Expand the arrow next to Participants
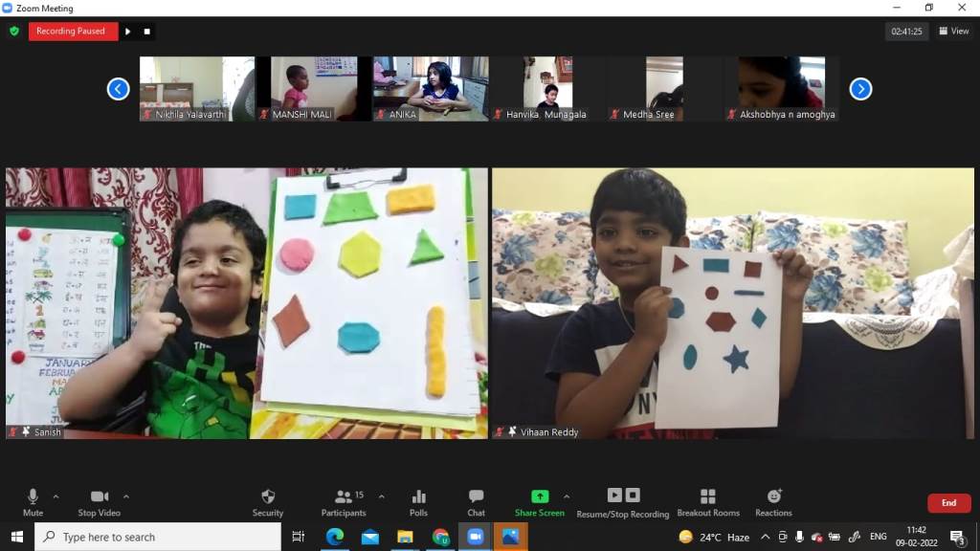 382,496
